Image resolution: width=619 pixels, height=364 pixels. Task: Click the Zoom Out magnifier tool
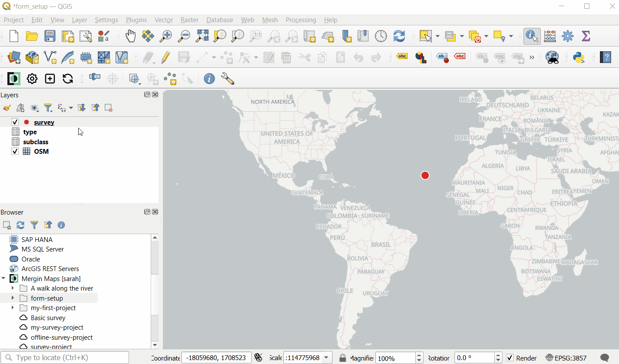[184, 36]
